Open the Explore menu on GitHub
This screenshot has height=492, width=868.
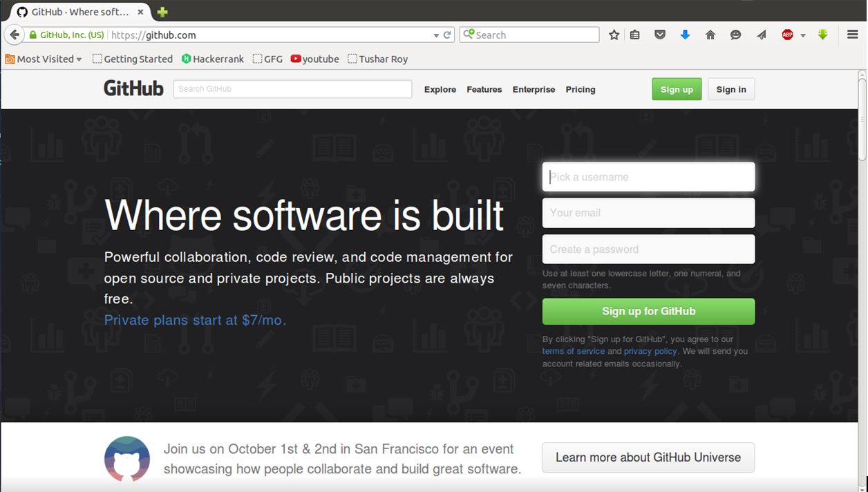(440, 89)
